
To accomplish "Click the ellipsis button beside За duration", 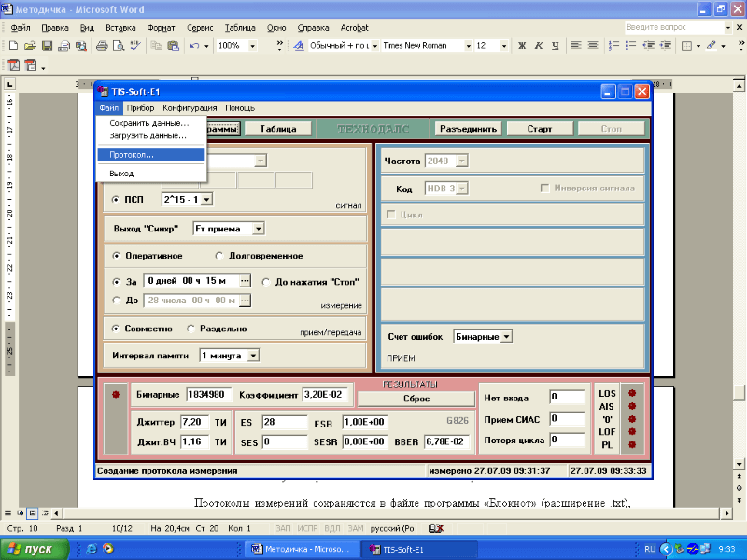I will (245, 281).
